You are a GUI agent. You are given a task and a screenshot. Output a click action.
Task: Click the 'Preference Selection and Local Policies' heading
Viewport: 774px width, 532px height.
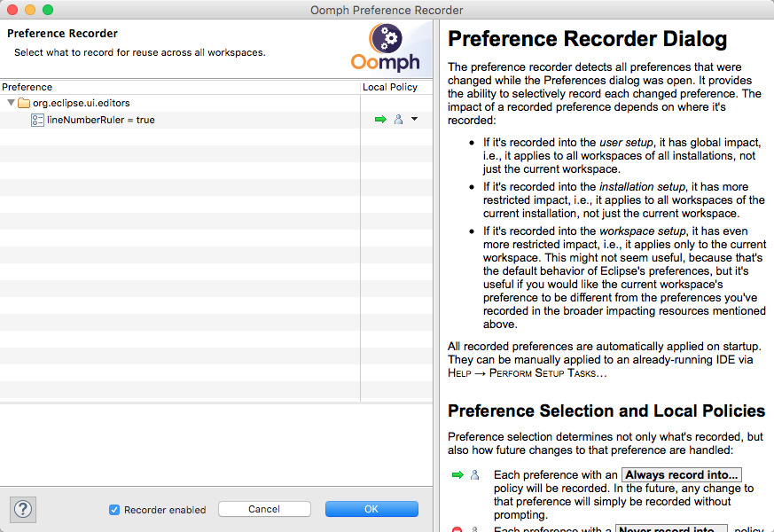pyautogui.click(x=606, y=411)
